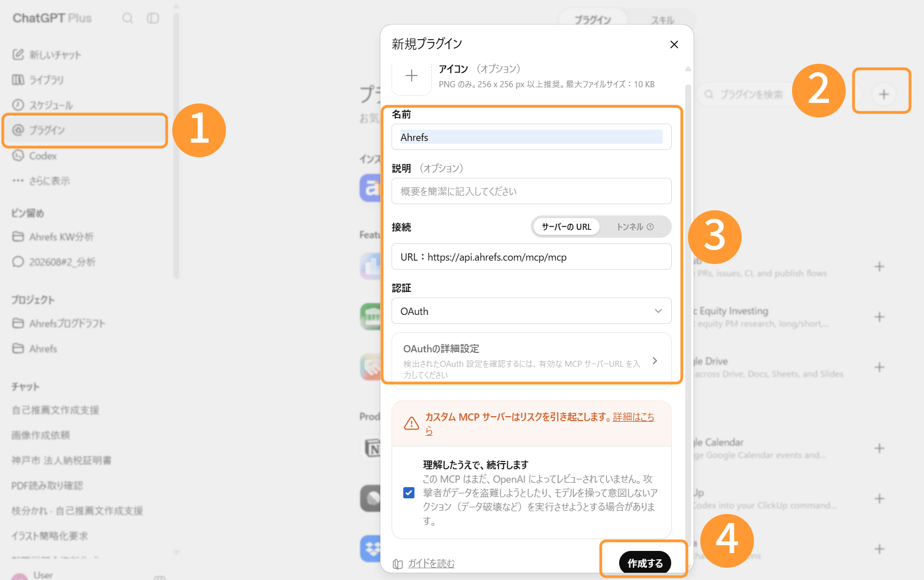Screen dimensions: 924x580
Task: Focus the 説明 description field
Action: click(x=531, y=191)
